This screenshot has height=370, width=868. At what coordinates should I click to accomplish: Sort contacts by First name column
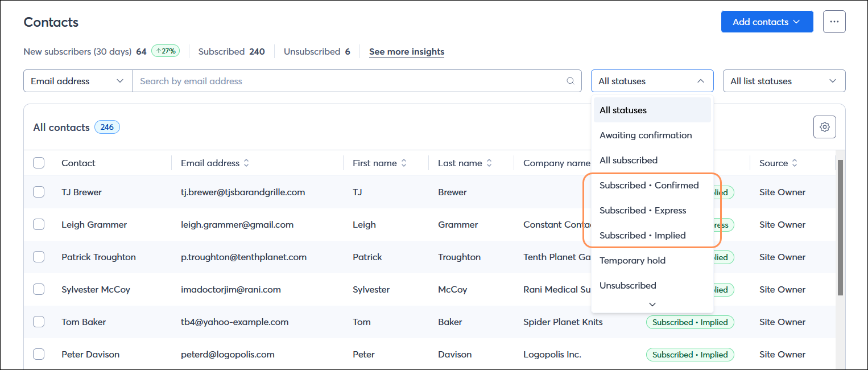404,163
